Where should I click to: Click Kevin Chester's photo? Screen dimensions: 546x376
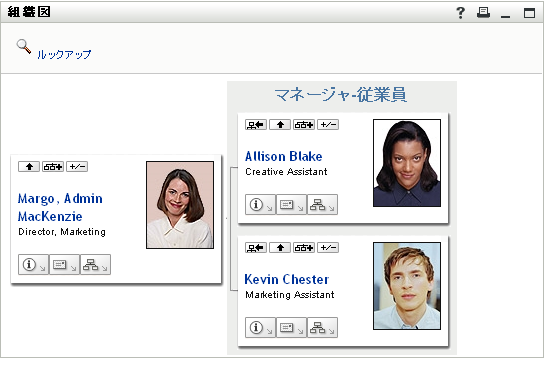407,286
